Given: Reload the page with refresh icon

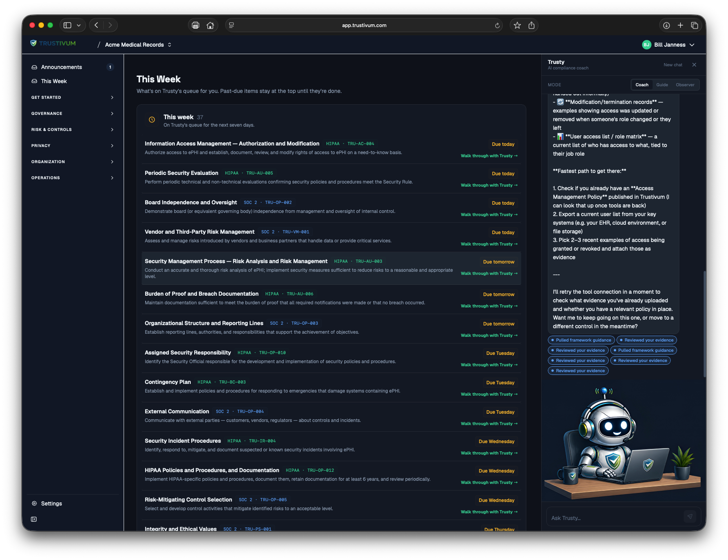Looking at the screenshot, I should (x=497, y=25).
